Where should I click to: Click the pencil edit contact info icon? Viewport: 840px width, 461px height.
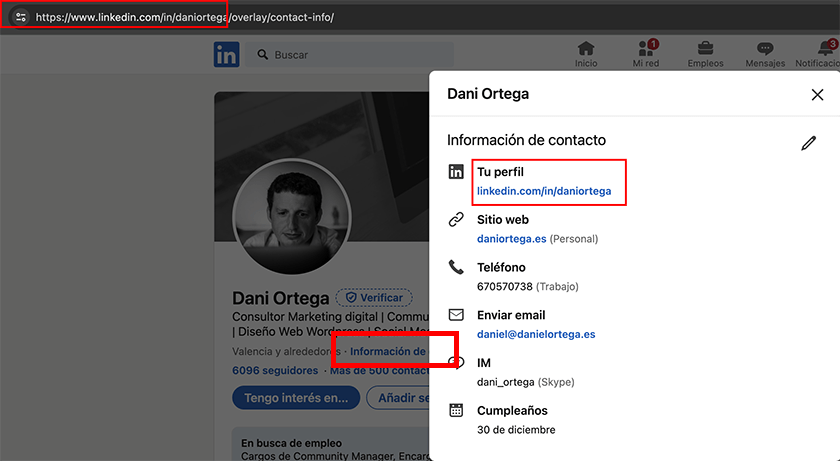[x=808, y=143]
